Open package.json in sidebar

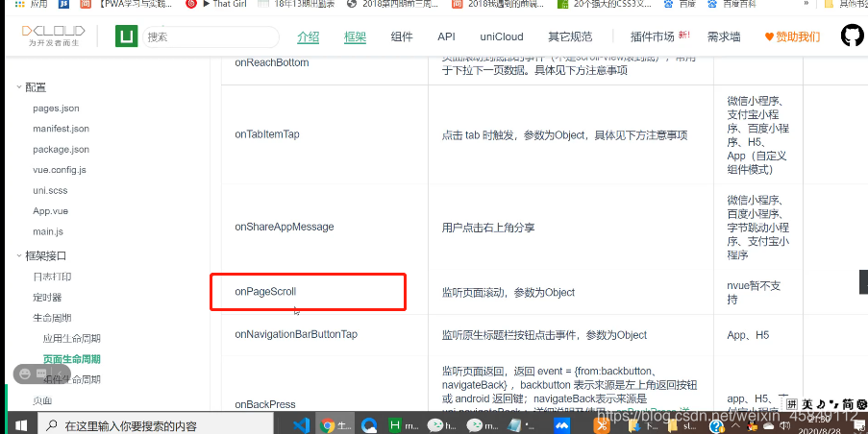(61, 149)
